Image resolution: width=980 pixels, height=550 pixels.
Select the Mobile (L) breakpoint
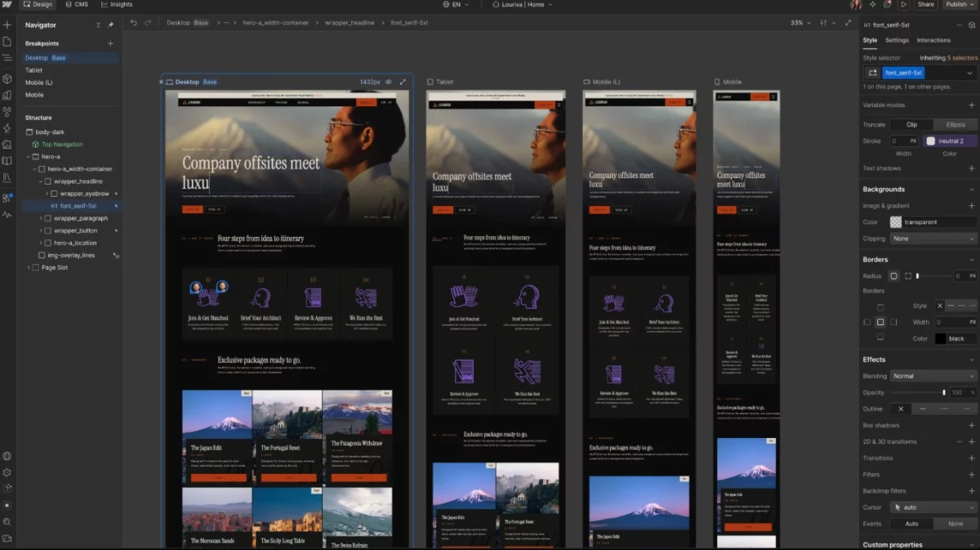38,83
